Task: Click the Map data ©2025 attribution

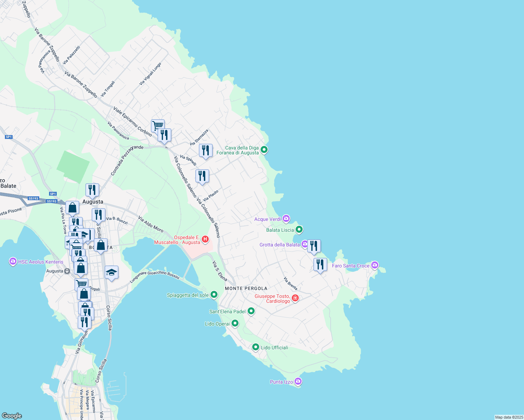Action: pos(509,417)
